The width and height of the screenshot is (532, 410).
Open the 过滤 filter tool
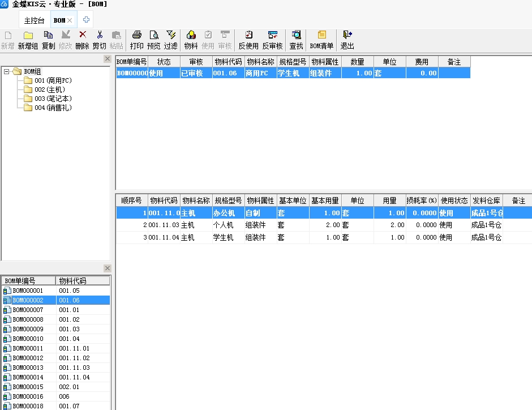click(x=170, y=40)
